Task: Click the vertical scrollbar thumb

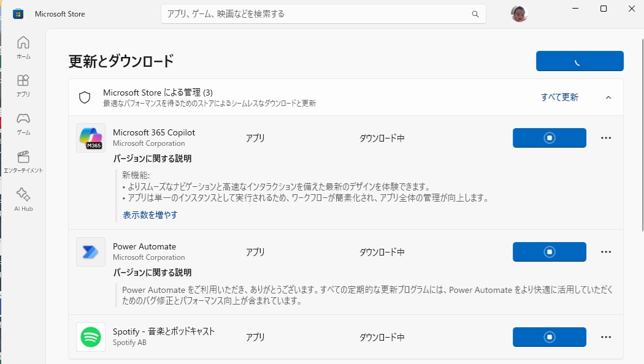Action: [x=642, y=135]
